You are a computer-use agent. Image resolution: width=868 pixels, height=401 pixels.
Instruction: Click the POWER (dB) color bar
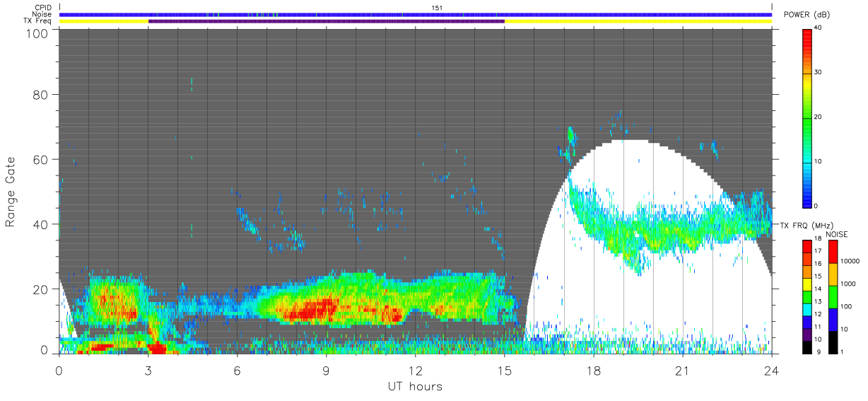(807, 117)
